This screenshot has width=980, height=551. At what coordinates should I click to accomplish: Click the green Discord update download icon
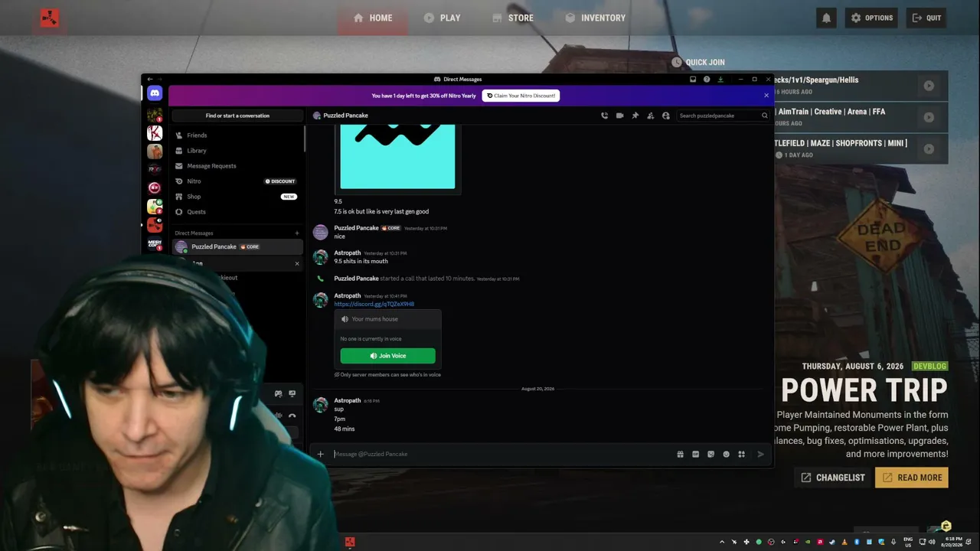point(720,79)
